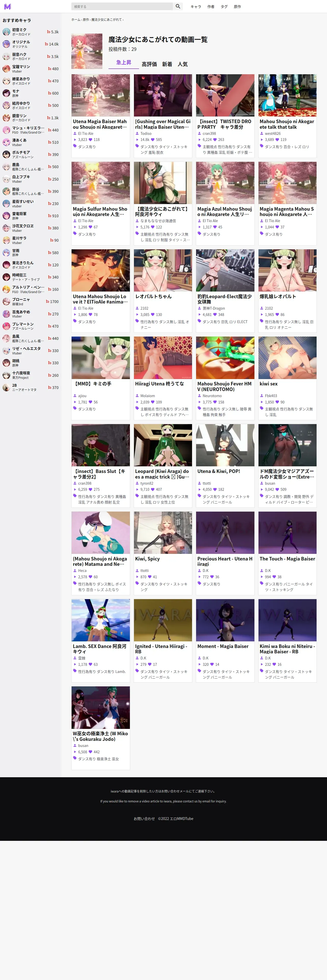
Task: Open 島風 in the sidebar list
Action: pyautogui.click(x=31, y=338)
